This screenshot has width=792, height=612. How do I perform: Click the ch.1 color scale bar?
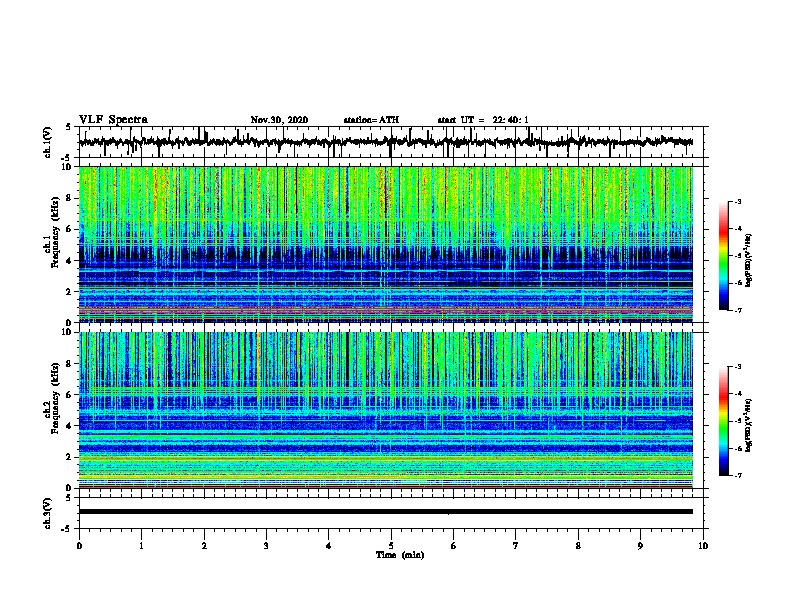pos(724,256)
